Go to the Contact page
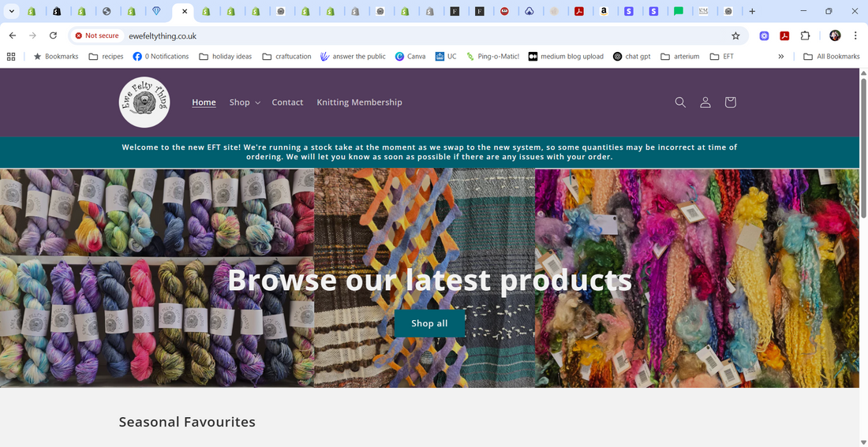The image size is (868, 447). pos(287,102)
